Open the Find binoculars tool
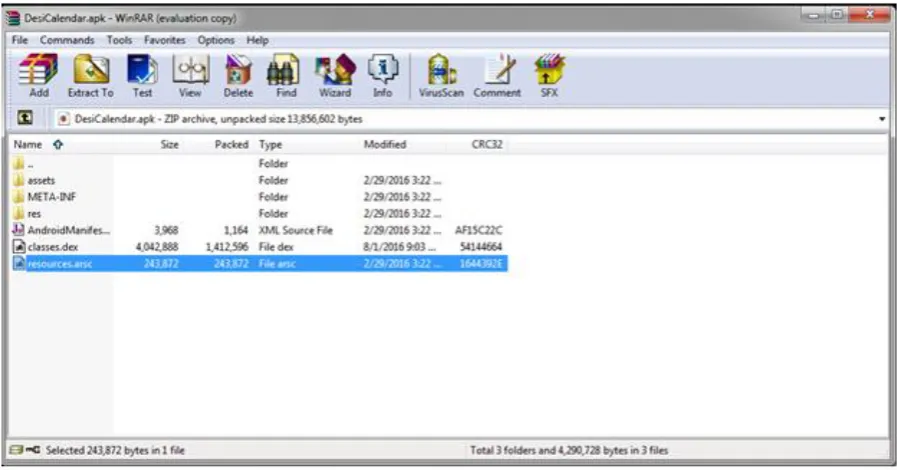The width and height of the screenshot is (897, 470). (x=284, y=75)
